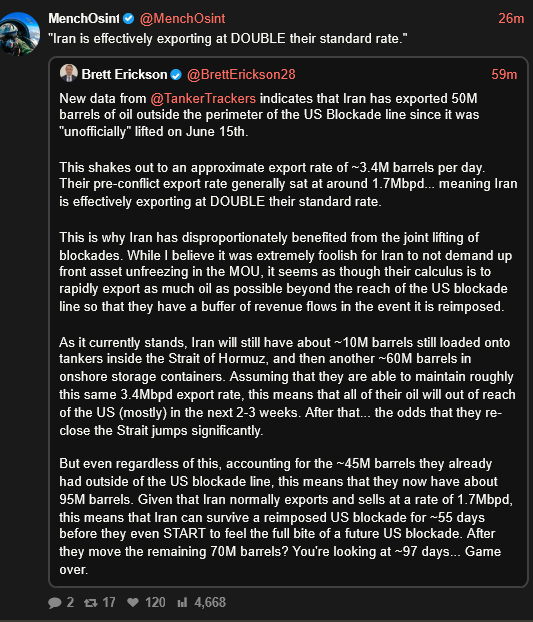Like the post with the heart icon

point(133,602)
